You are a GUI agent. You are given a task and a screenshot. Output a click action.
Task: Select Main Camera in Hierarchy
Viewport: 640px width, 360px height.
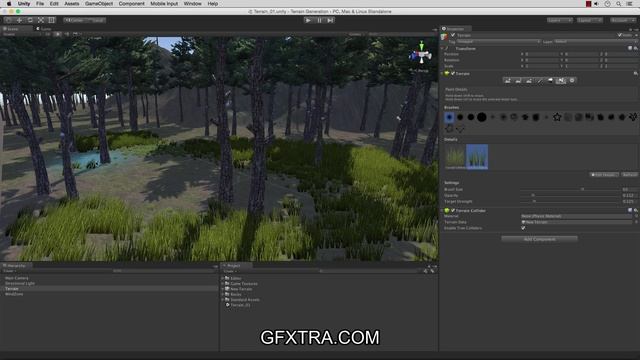17,278
